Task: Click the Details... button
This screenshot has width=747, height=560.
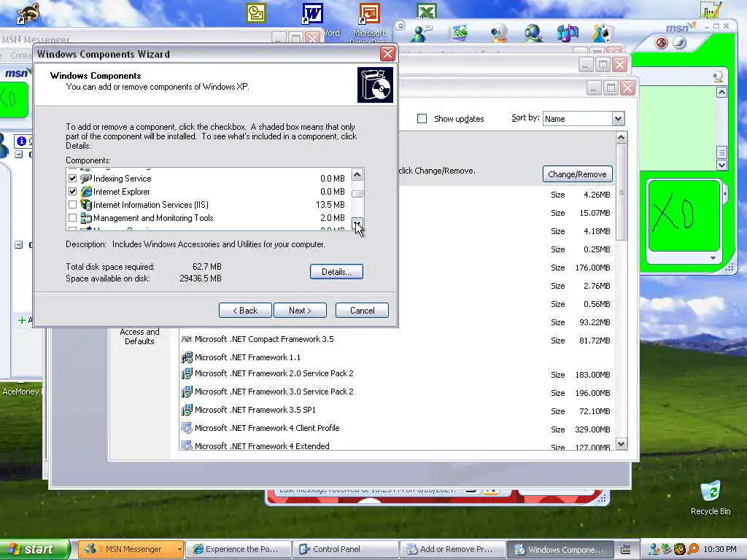Action: pos(336,271)
